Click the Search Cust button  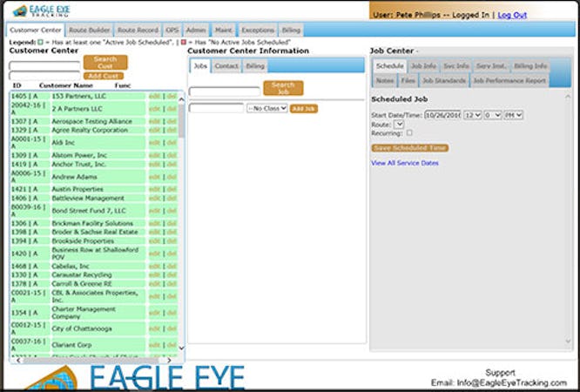tap(105, 62)
